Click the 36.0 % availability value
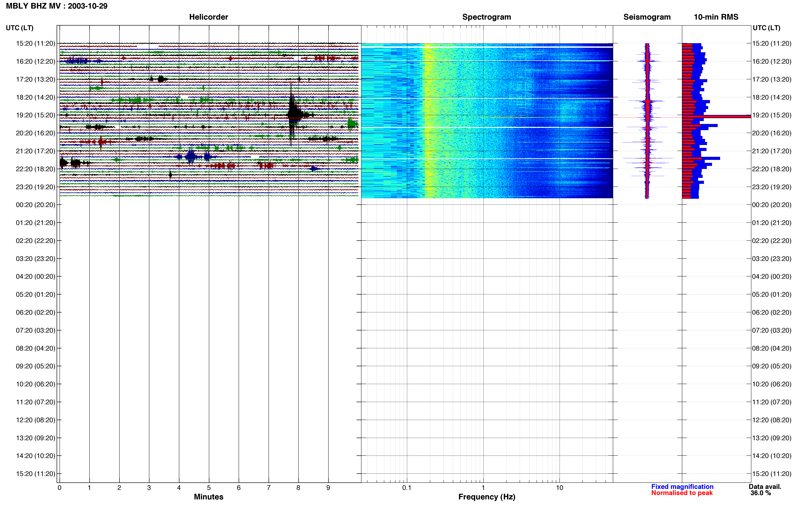 (x=761, y=493)
